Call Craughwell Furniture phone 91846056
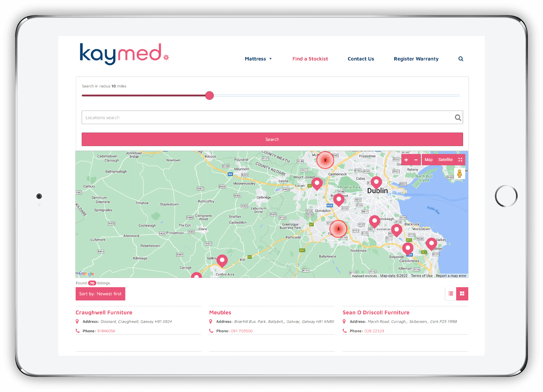Viewport: 543px width, 392px height. point(106,331)
